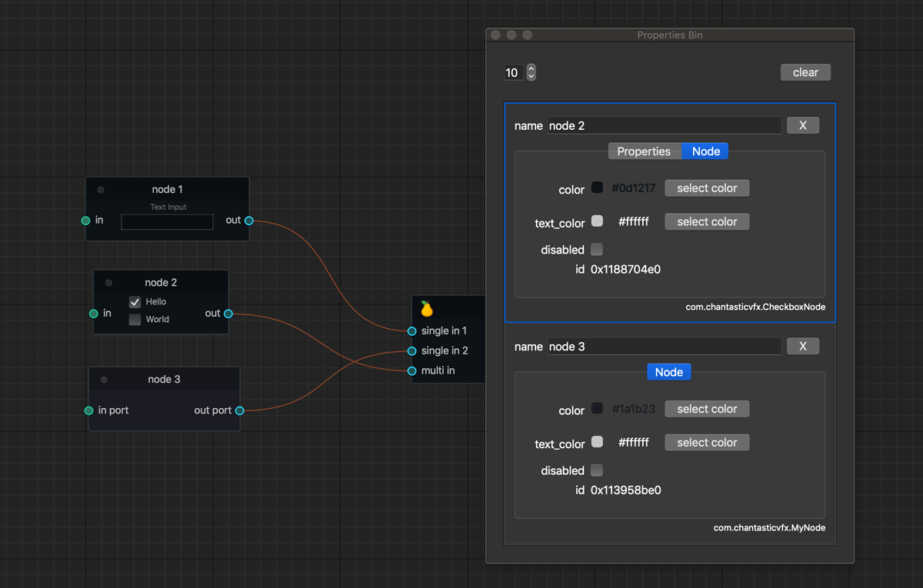Image resolution: width=923 pixels, height=588 pixels.
Task: Click the input port of node 2
Action: click(94, 314)
